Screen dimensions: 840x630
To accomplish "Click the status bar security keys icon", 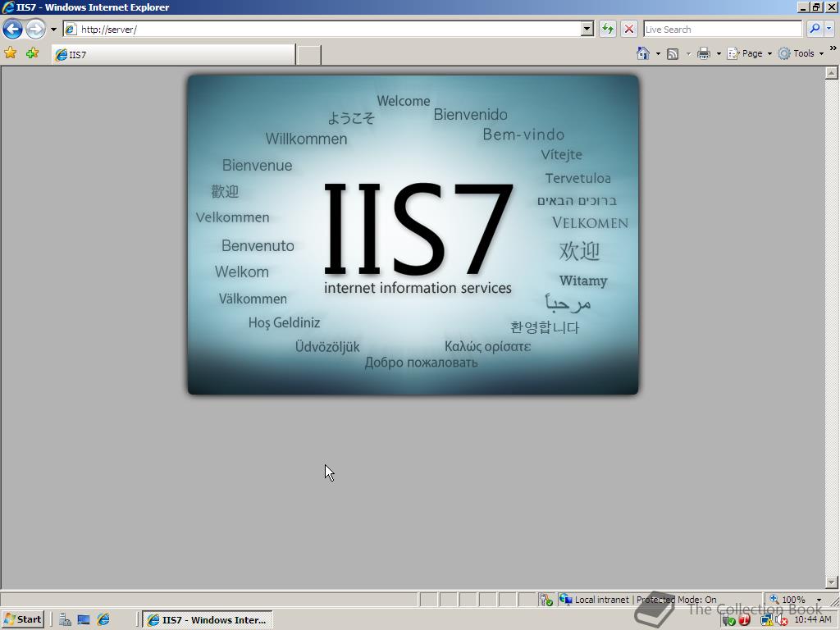I will point(546,600).
